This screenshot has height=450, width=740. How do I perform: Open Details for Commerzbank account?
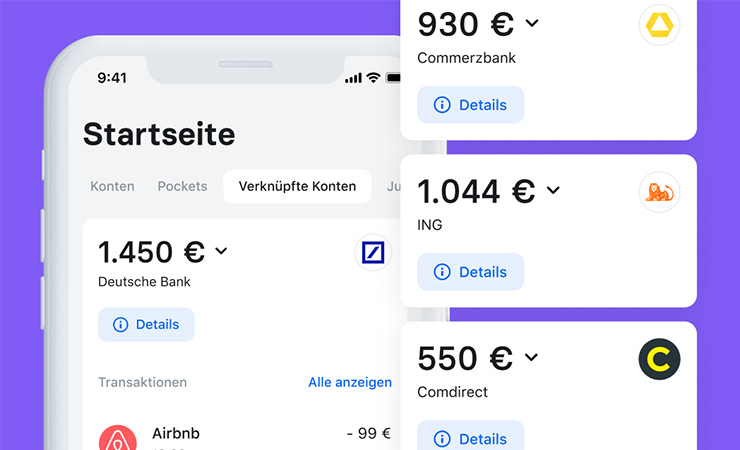coord(471,105)
